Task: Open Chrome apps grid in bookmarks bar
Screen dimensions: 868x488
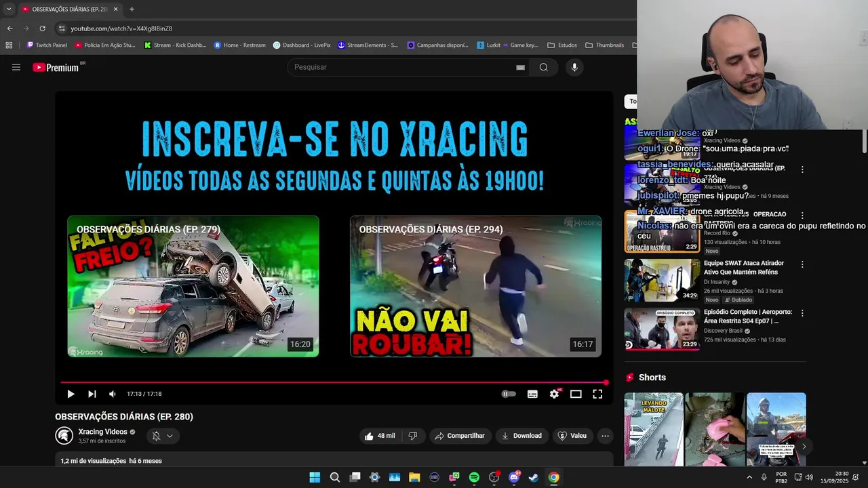Action: pos(9,45)
